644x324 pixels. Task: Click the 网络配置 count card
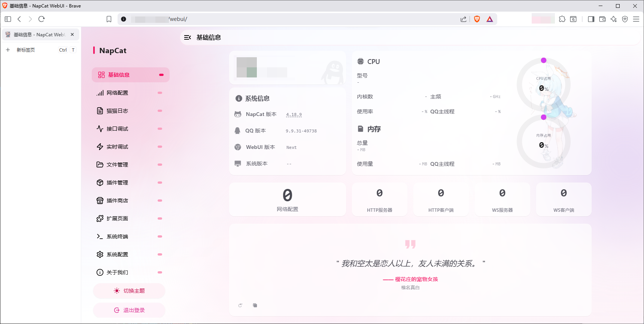click(x=287, y=199)
